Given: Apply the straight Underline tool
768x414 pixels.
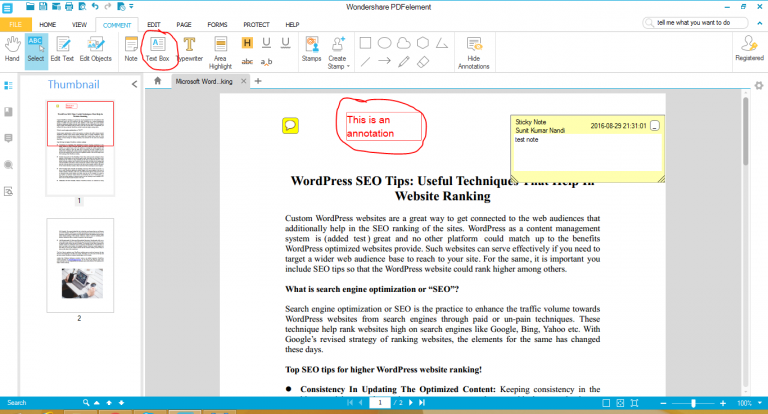Looking at the screenshot, I should coord(266,43).
